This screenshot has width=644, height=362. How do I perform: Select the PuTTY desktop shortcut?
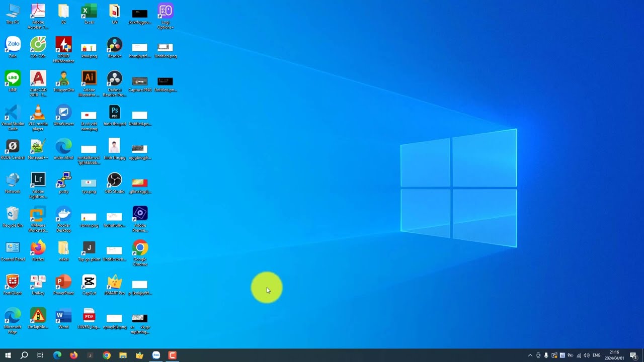click(x=63, y=183)
